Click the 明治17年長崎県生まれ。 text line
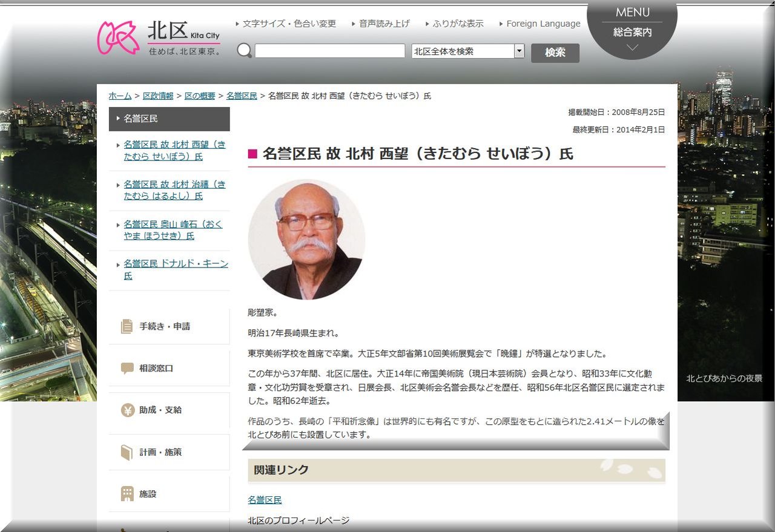The image size is (775, 532). point(294,333)
